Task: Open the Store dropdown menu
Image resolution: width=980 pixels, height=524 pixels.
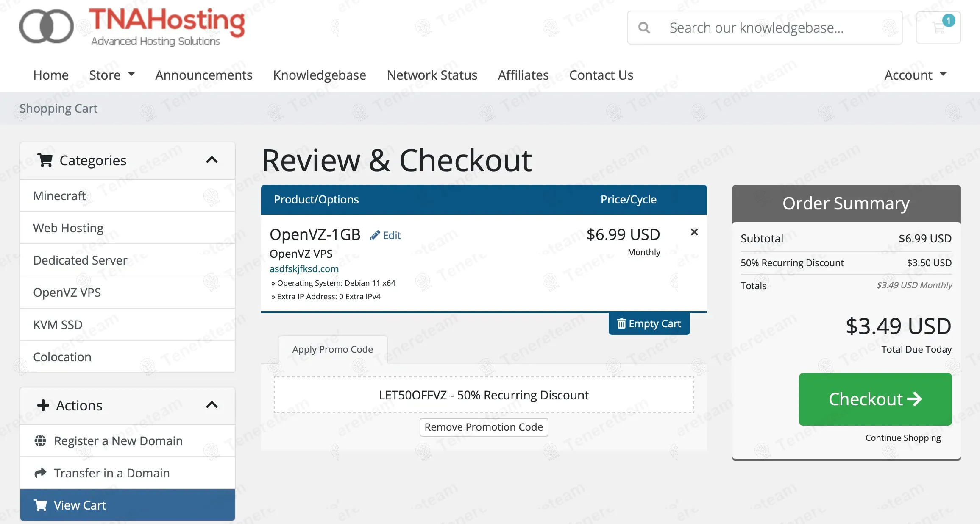Action: tap(112, 75)
